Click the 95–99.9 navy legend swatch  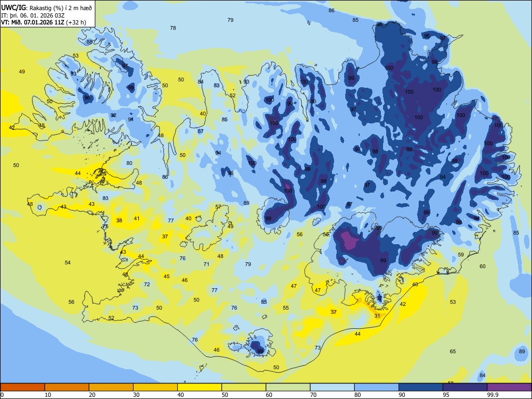[465, 387]
